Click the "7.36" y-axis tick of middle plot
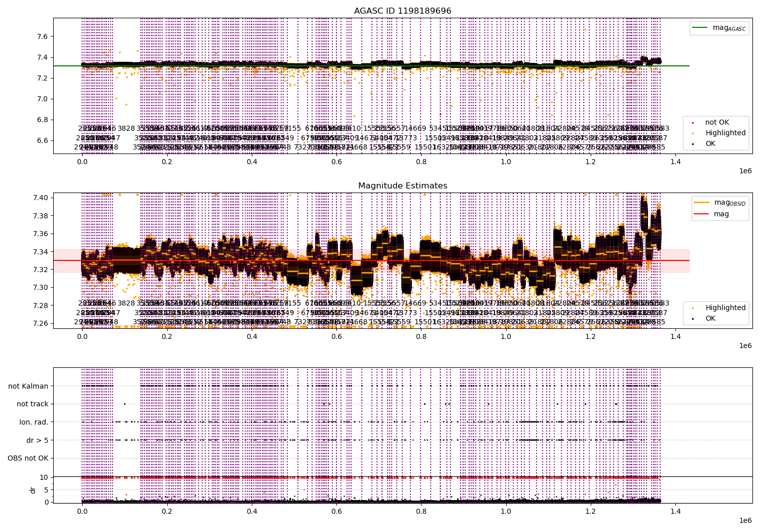Image resolution: width=760 pixels, height=532 pixels. (40, 234)
